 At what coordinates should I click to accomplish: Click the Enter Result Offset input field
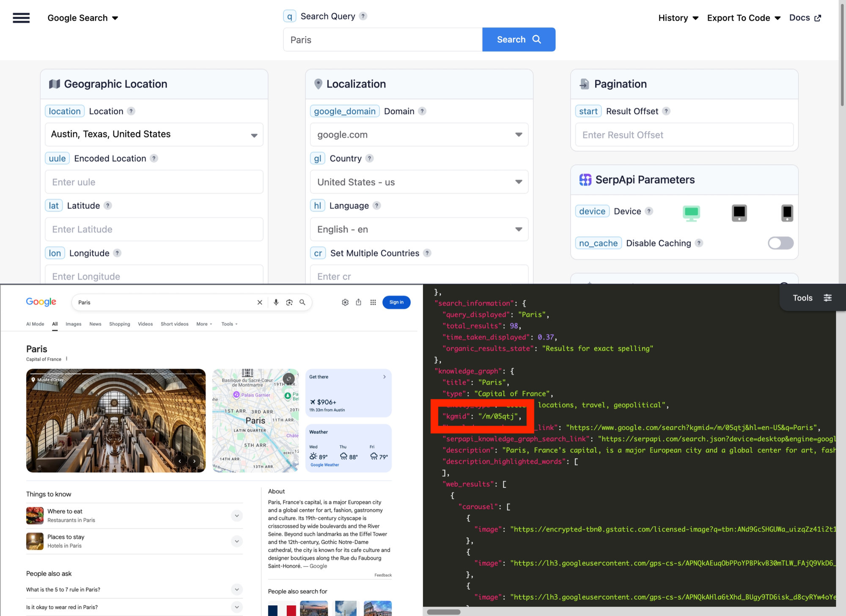click(684, 135)
